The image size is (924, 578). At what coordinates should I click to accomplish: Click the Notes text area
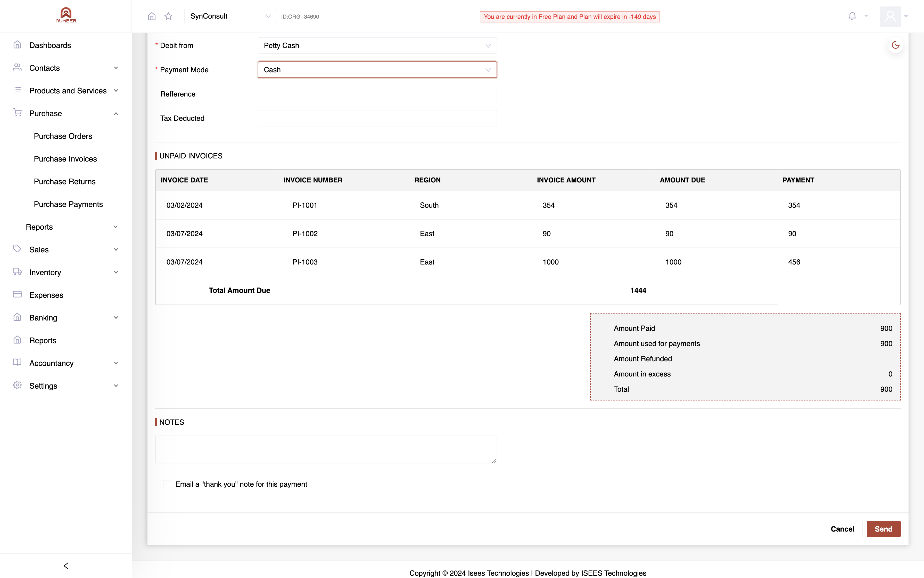click(326, 449)
